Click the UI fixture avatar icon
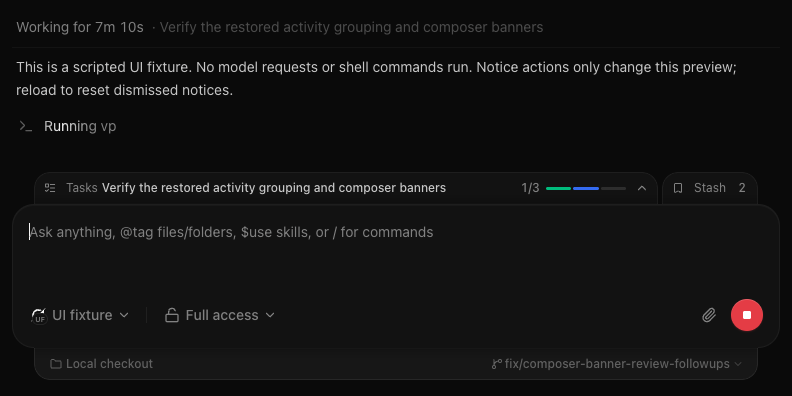 (39, 316)
